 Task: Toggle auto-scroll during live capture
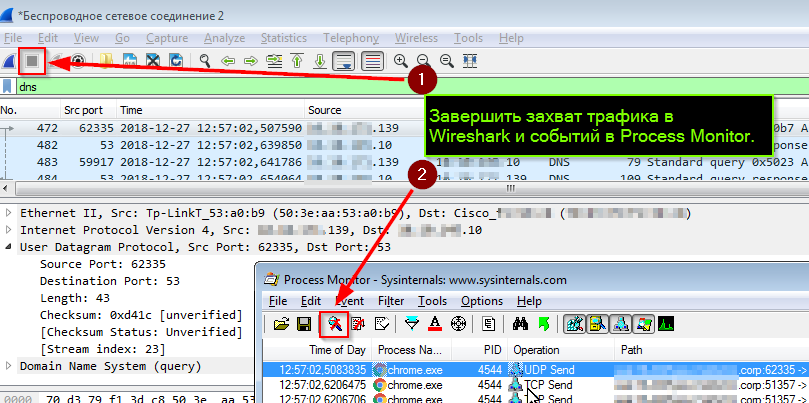point(344,61)
